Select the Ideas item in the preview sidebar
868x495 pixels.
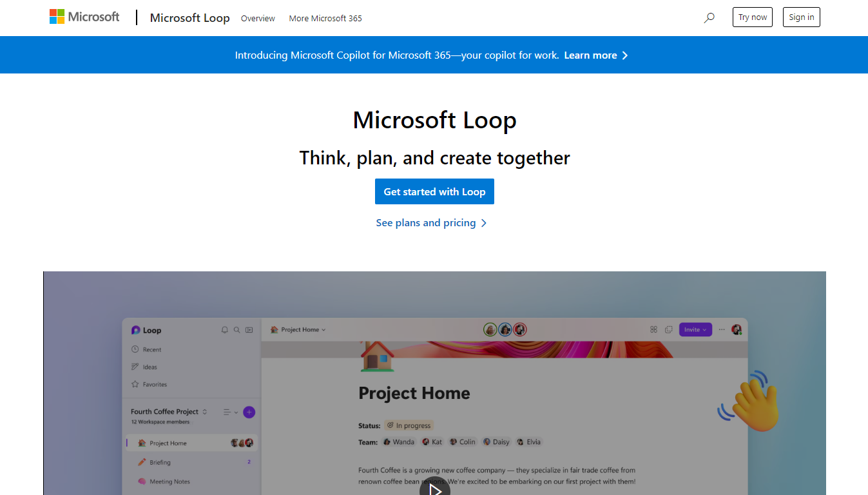(x=144, y=367)
